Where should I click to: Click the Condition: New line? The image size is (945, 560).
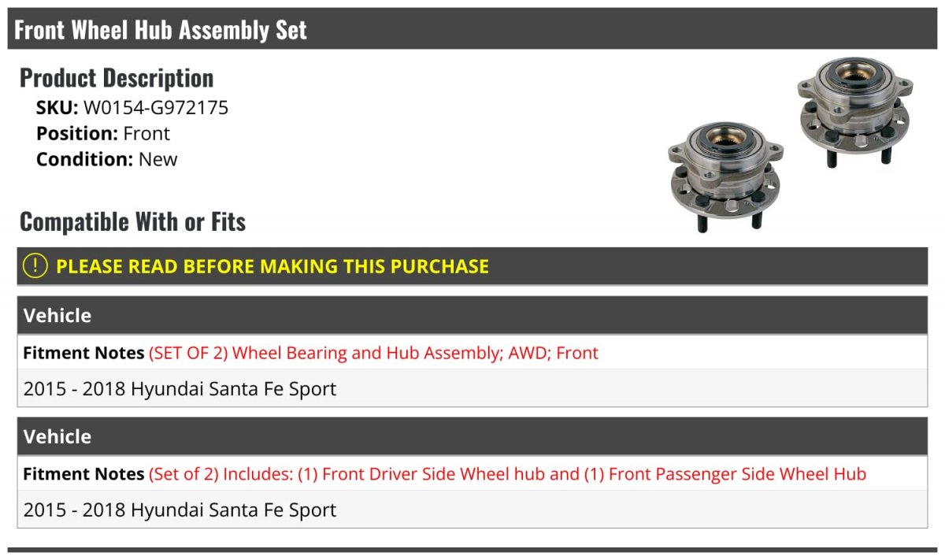click(x=107, y=159)
